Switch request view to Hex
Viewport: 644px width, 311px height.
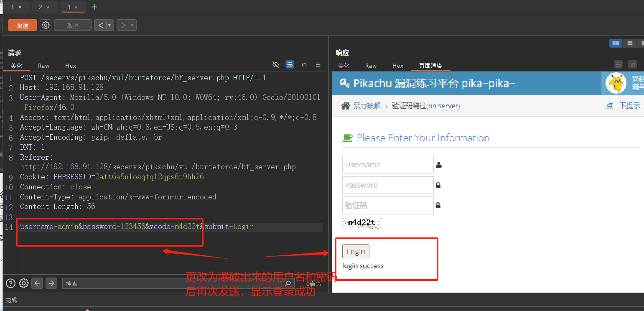(x=71, y=66)
